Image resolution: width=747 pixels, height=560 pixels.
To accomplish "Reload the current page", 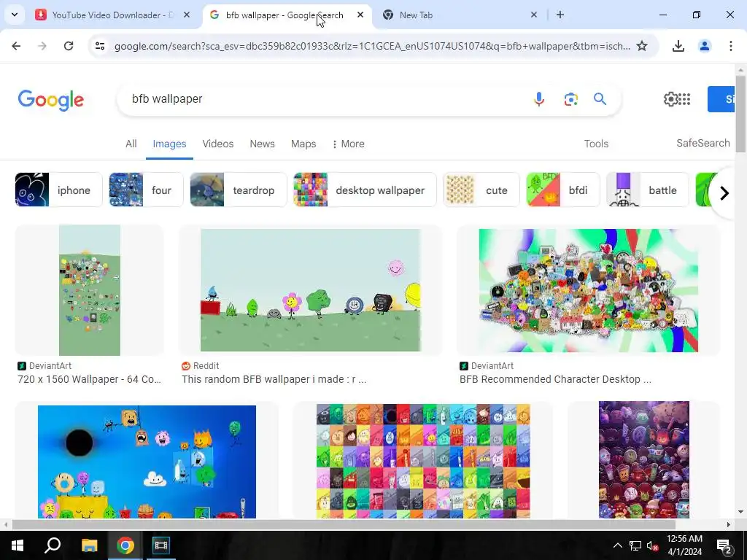I will coord(69,46).
